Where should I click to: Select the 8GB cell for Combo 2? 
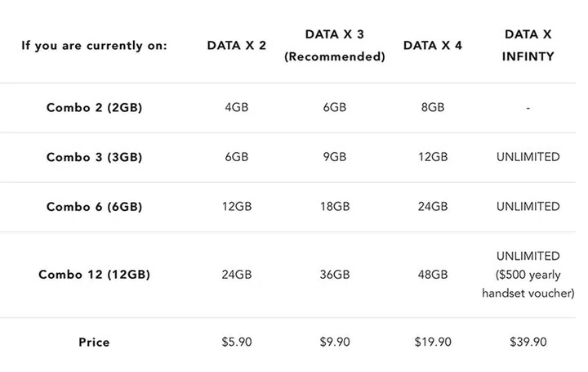[432, 107]
